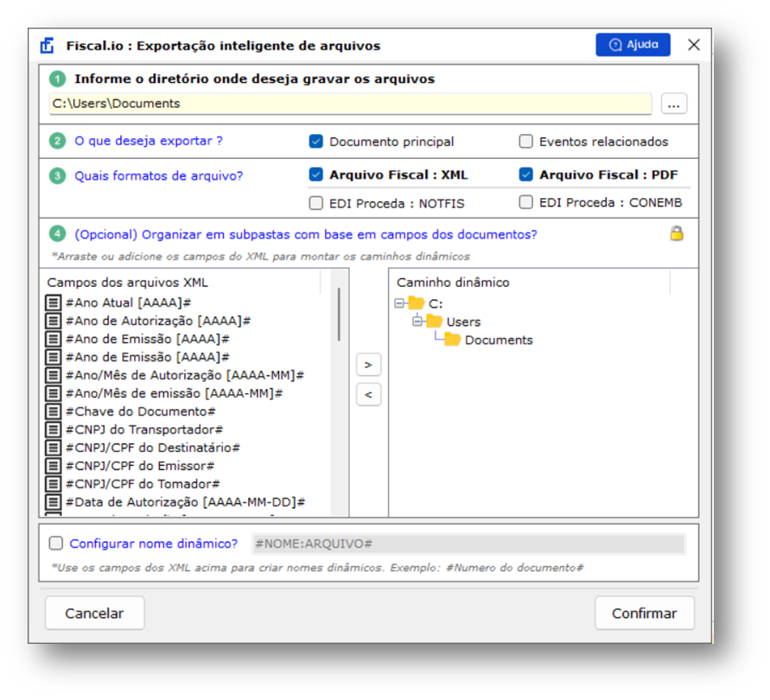Click icon next to #Chave do Documento#

53,411
